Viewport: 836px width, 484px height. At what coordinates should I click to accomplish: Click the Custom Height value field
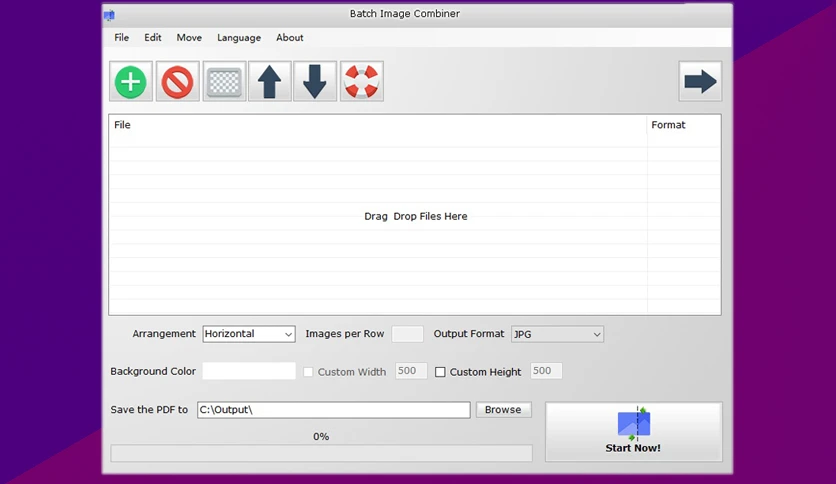tap(546, 371)
